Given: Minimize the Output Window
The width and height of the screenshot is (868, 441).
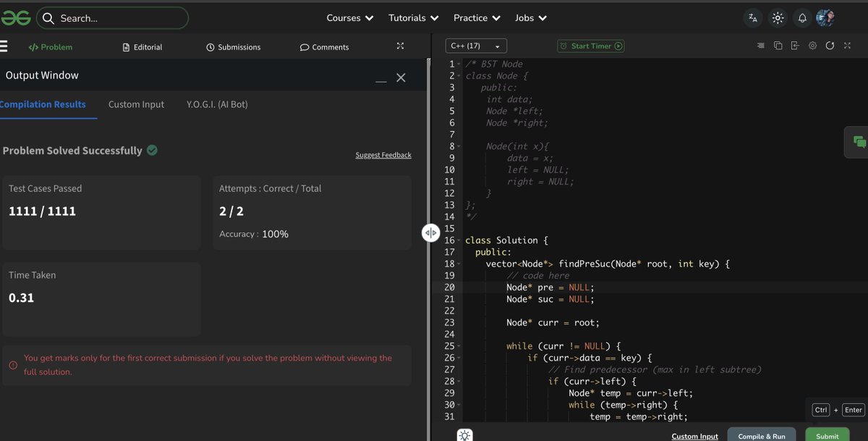Looking at the screenshot, I should 381,82.
